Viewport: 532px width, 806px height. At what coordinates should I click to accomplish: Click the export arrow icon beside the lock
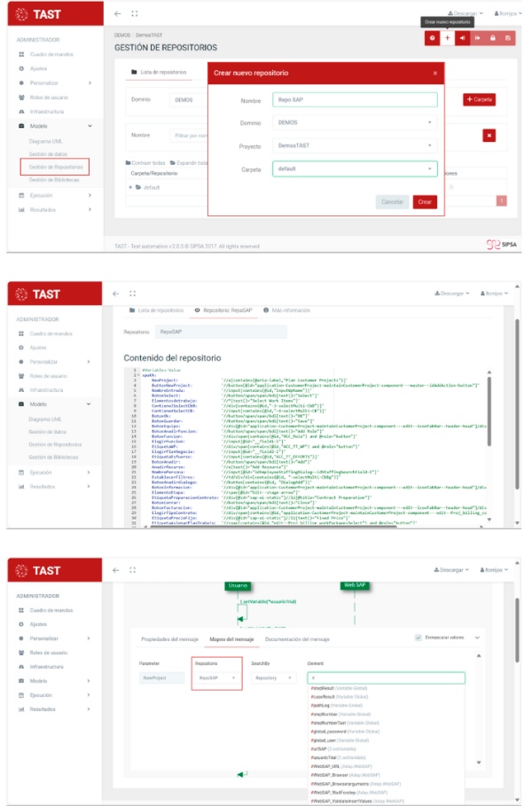pyautogui.click(x=478, y=38)
